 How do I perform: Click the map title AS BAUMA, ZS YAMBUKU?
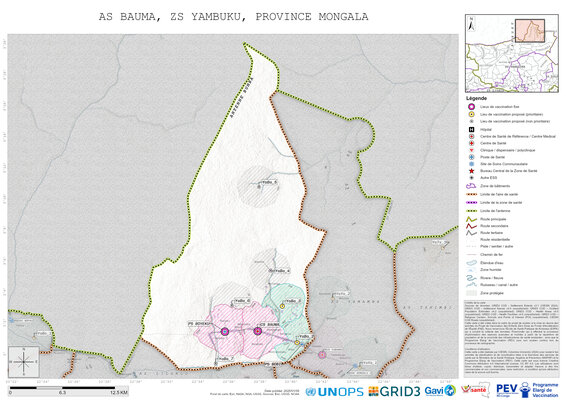(234, 17)
